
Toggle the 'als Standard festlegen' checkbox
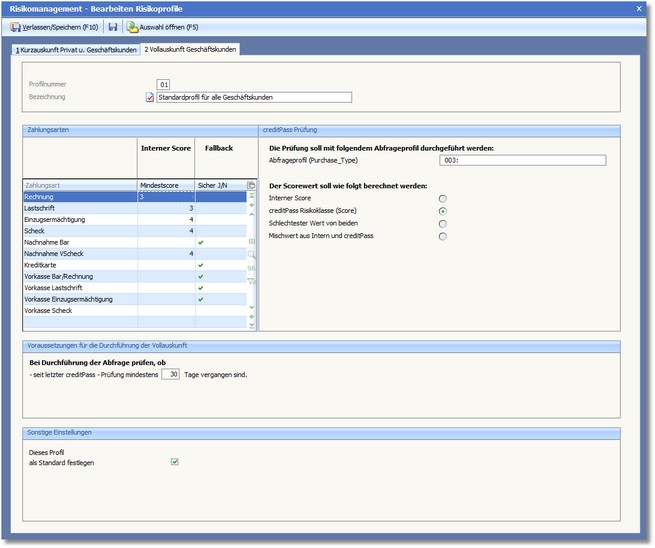tap(175, 462)
